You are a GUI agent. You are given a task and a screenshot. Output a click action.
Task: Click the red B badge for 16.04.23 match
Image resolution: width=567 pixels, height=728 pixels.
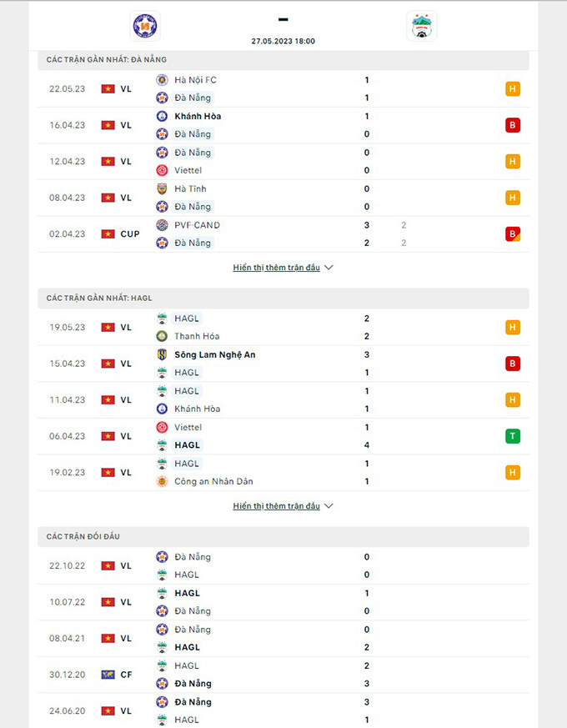(x=513, y=125)
